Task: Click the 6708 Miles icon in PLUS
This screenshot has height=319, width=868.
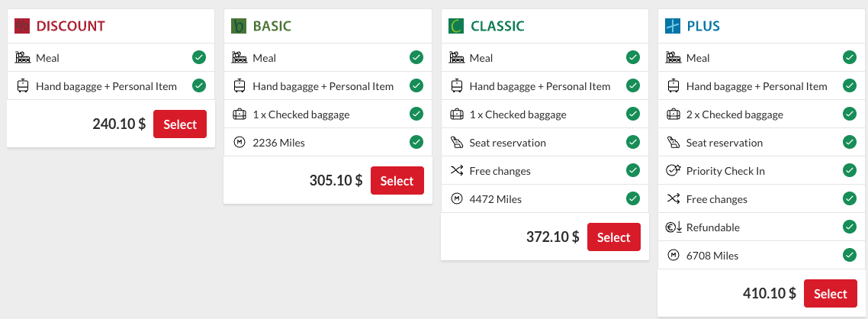Action: coord(674,256)
